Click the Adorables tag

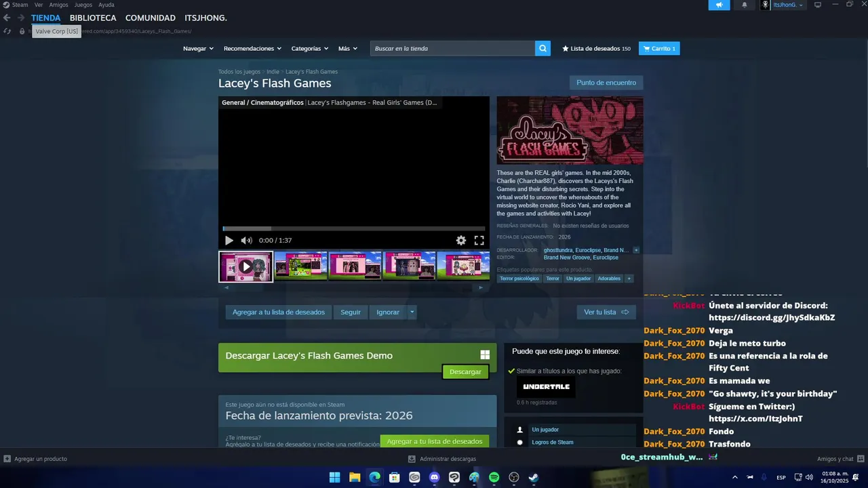pyautogui.click(x=609, y=279)
